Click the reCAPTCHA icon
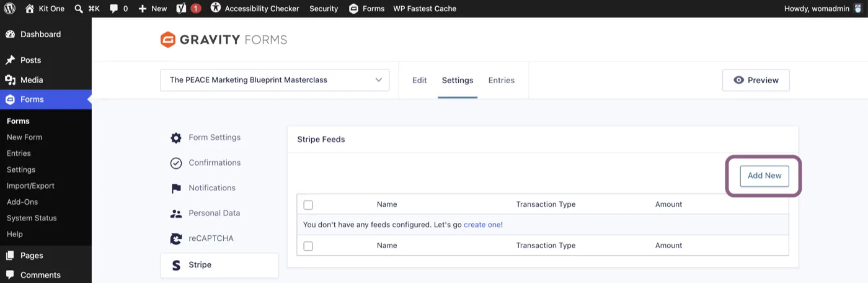The height and width of the screenshot is (283, 868). (x=176, y=239)
